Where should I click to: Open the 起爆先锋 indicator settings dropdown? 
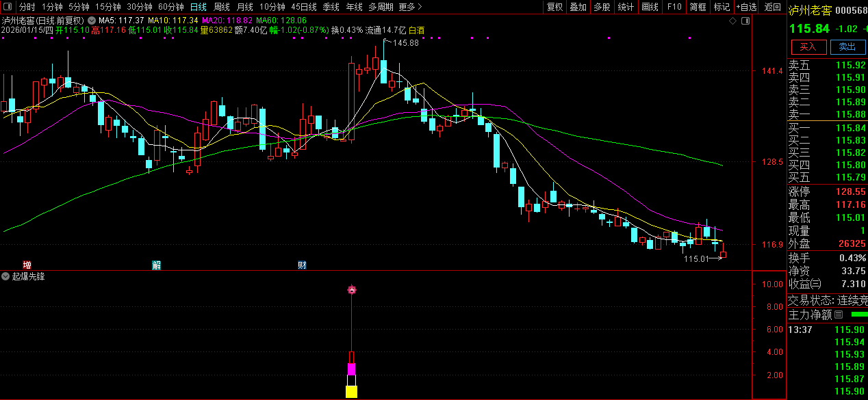coord(5,276)
